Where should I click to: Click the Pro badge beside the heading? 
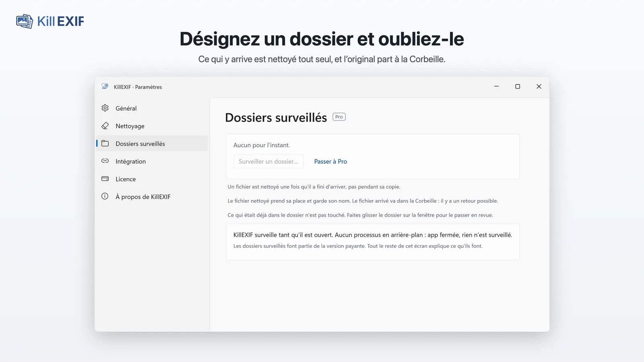point(339,117)
